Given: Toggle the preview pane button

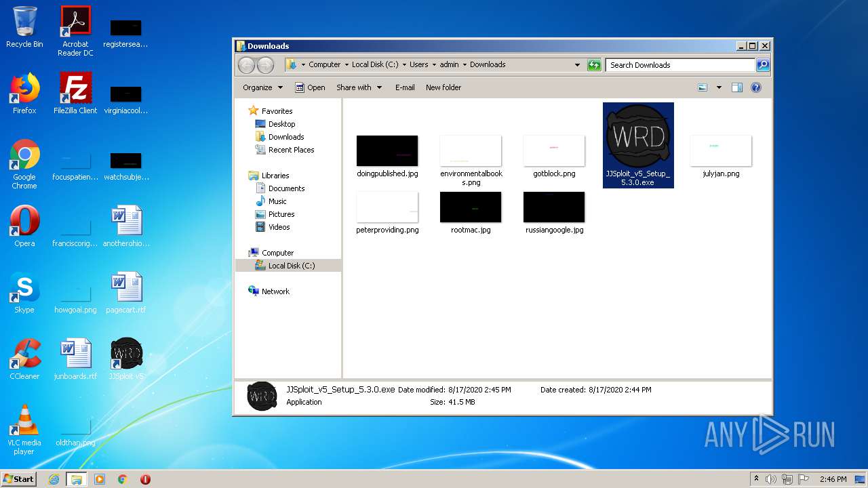Looking at the screenshot, I should pyautogui.click(x=737, y=87).
